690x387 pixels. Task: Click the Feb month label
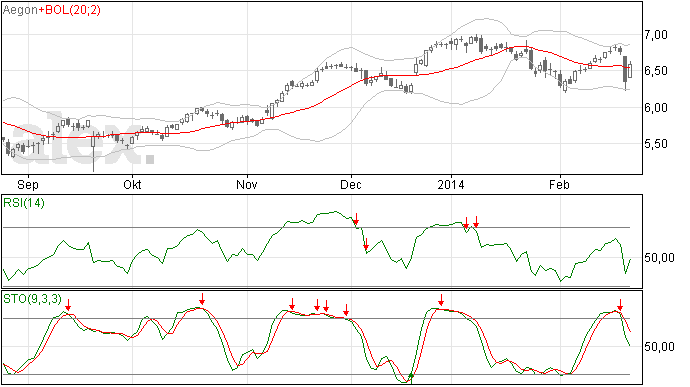pos(559,184)
